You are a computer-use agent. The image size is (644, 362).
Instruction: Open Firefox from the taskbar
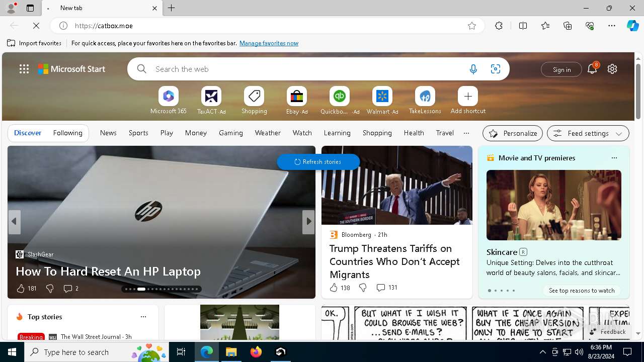click(256, 352)
